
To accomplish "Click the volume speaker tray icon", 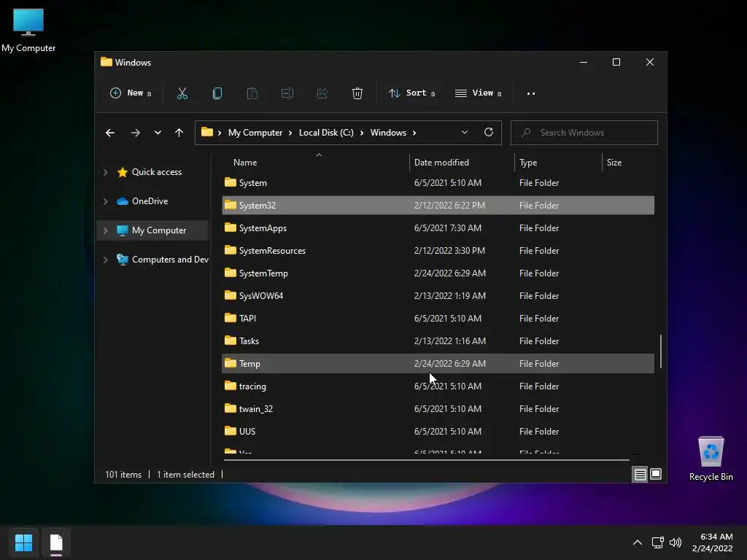I will point(676,542).
